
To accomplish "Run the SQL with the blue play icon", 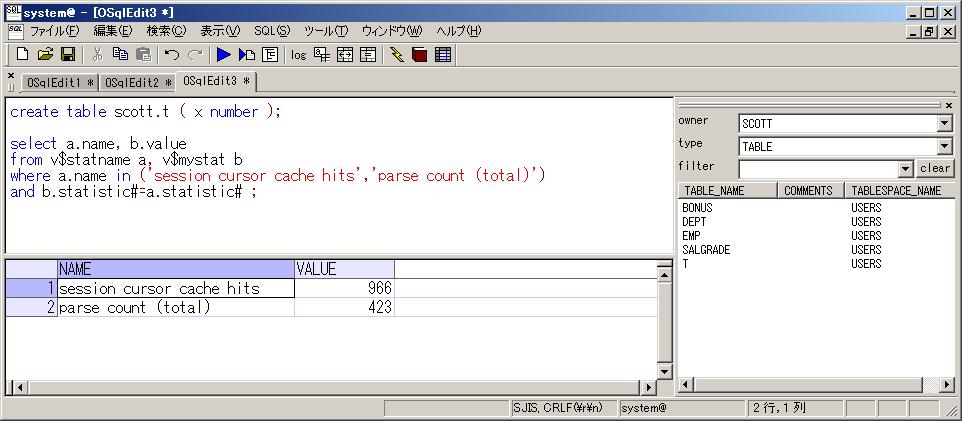I will pyautogui.click(x=223, y=54).
